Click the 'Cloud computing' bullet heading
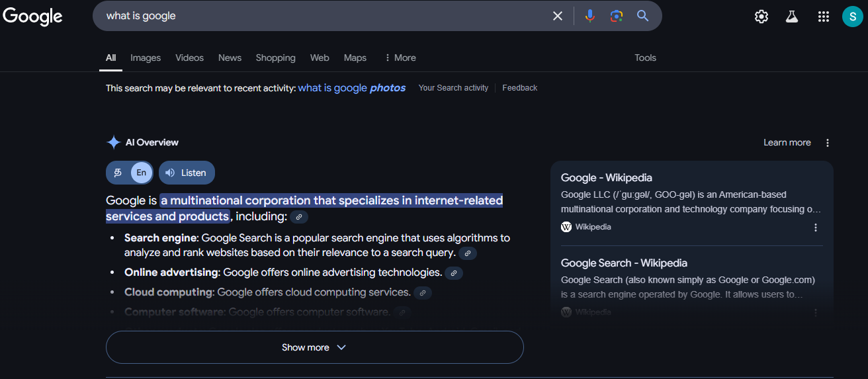Screen dimensions: 868x379 tap(169, 292)
